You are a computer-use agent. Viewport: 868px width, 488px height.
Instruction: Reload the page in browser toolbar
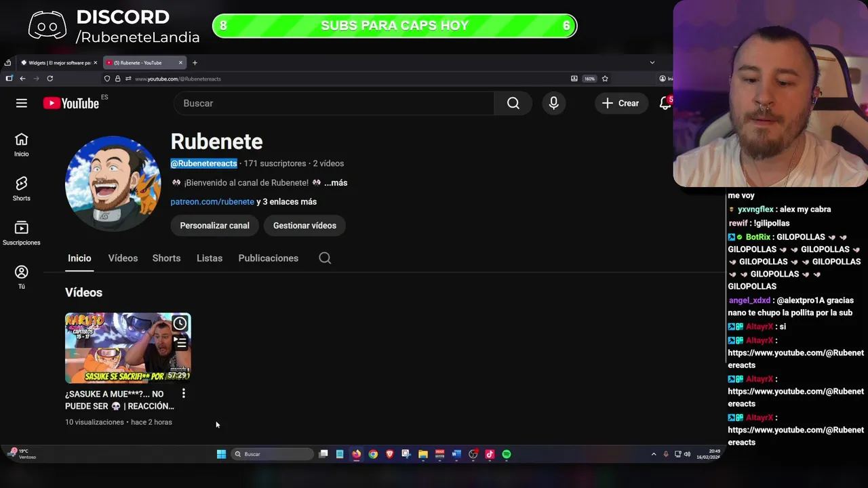50,79
